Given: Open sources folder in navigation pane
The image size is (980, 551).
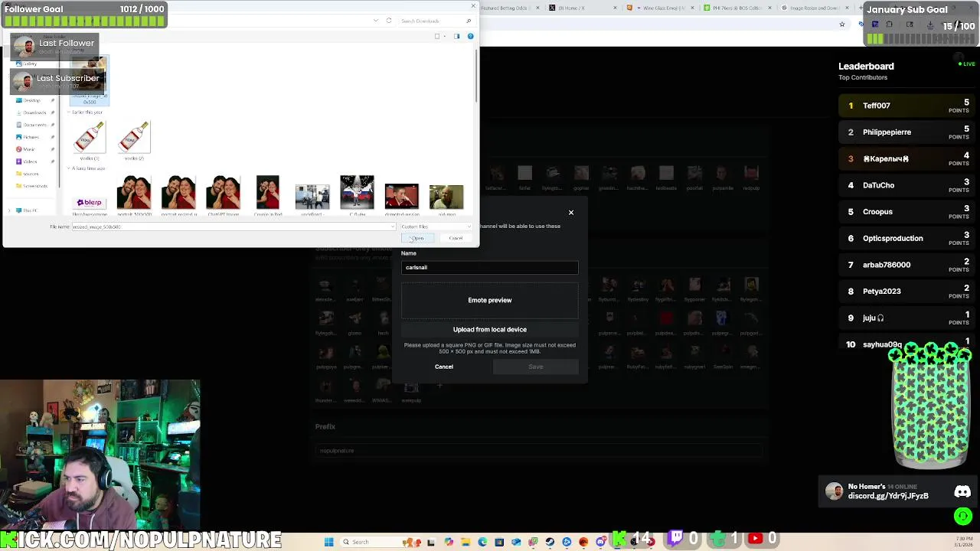Looking at the screenshot, I should pos(31,174).
